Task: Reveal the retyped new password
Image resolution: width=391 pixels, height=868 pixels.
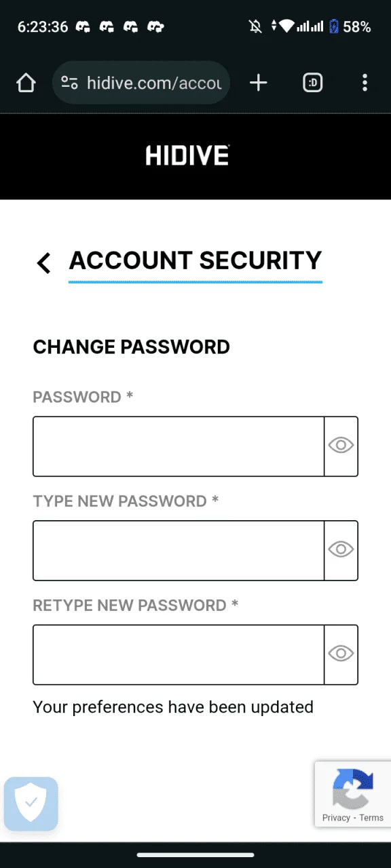Action: (341, 654)
